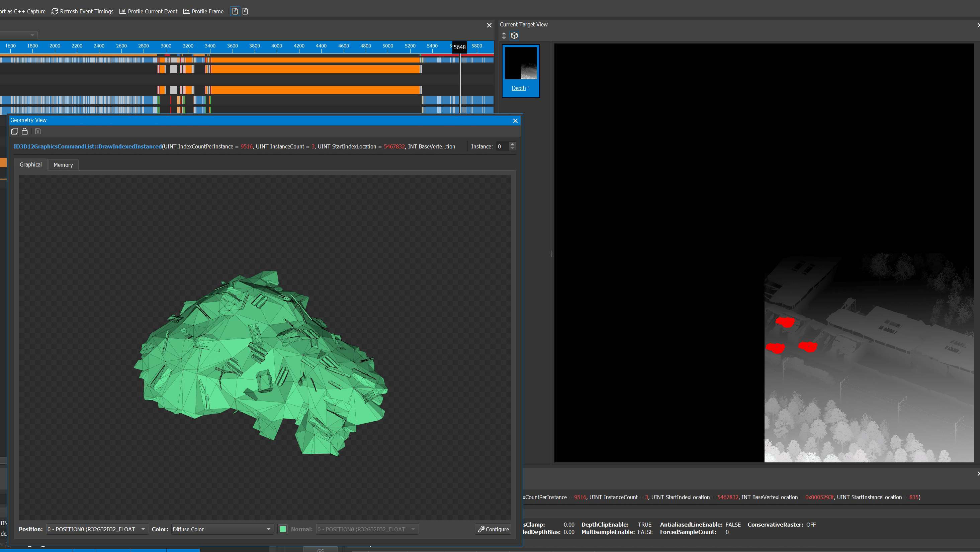Switch to the Memory tab

click(63, 164)
